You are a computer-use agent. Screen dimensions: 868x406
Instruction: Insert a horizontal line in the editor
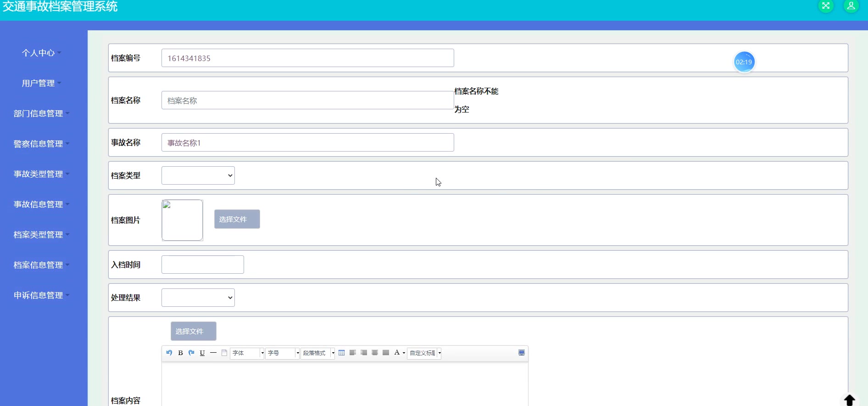pos(213,353)
